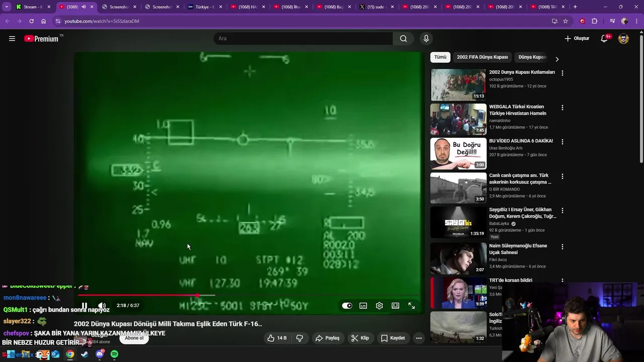Mute the video volume speaker icon
Screen dimensions: 644x362
pos(102,306)
